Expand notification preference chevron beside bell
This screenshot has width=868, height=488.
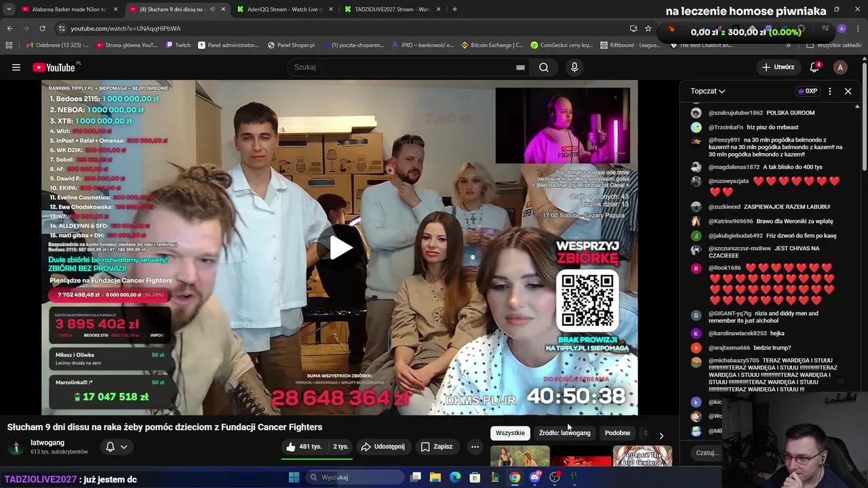click(123, 447)
